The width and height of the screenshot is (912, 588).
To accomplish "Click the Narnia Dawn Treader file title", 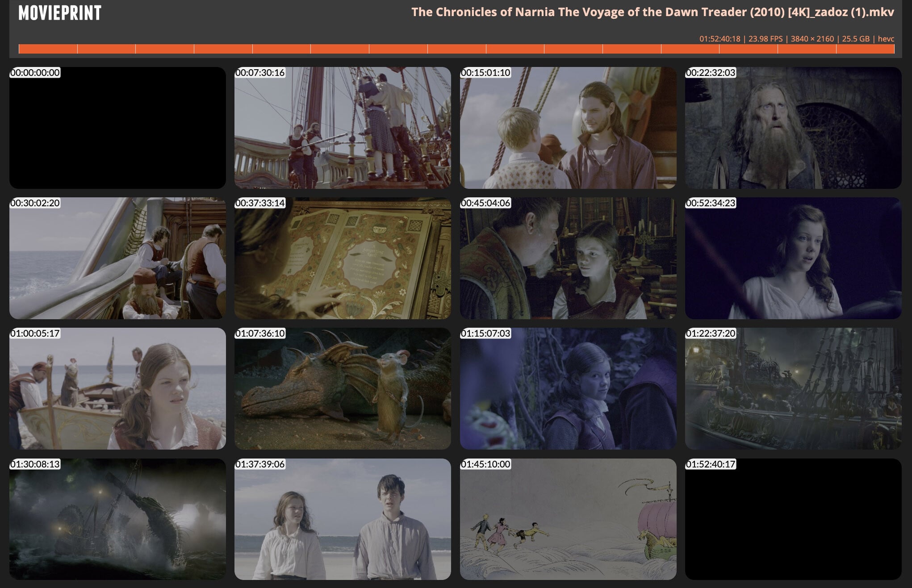I will coord(652,12).
